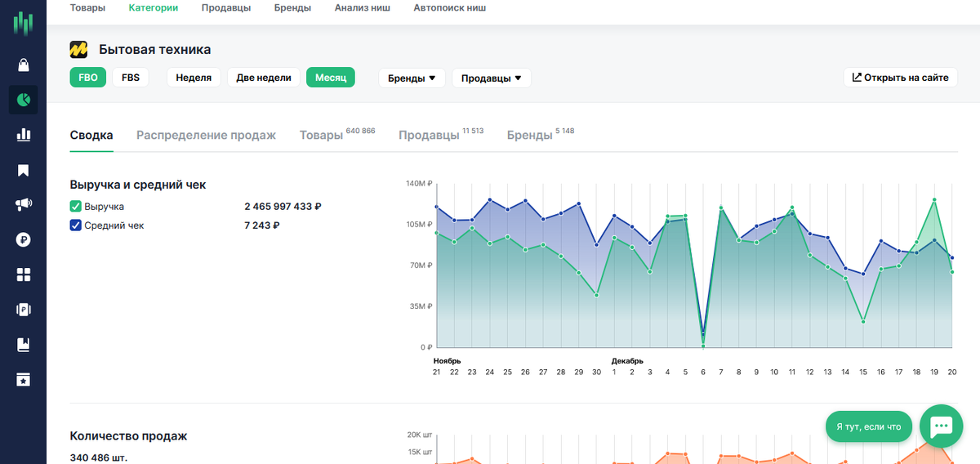Open the megaphone sidebar icon
This screenshot has height=464, width=980.
click(x=23, y=205)
